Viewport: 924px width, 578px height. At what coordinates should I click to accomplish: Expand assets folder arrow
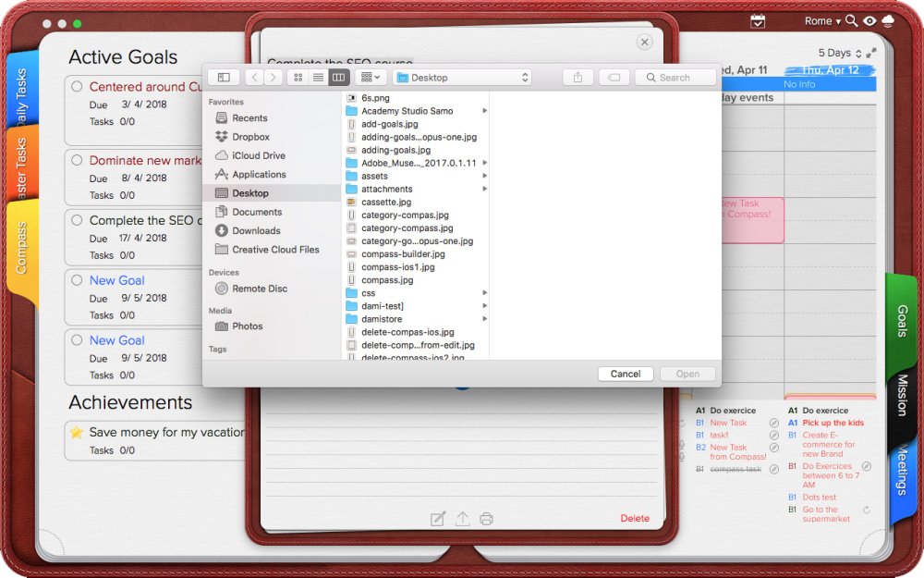(x=484, y=176)
